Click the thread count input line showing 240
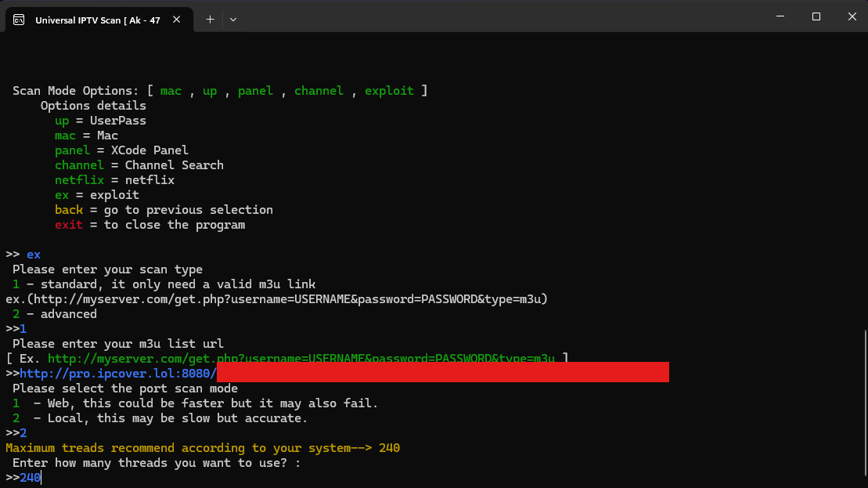The image size is (868, 488). [x=30, y=477]
